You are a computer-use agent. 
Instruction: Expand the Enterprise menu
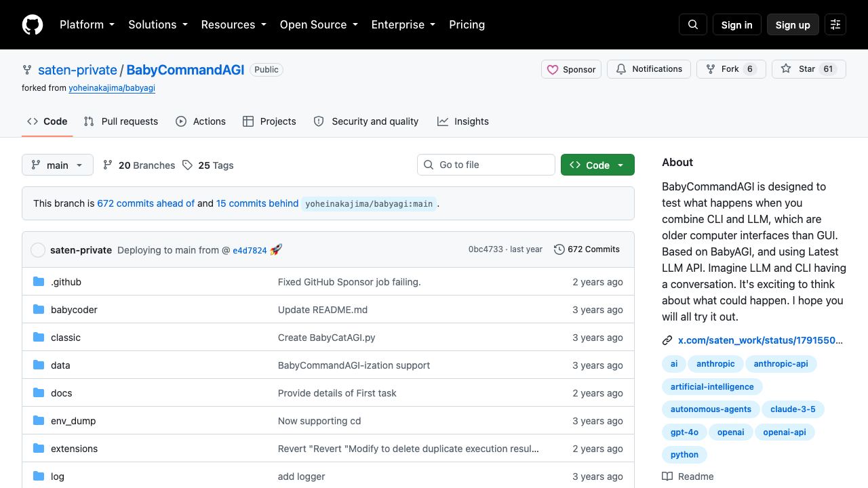click(x=403, y=24)
